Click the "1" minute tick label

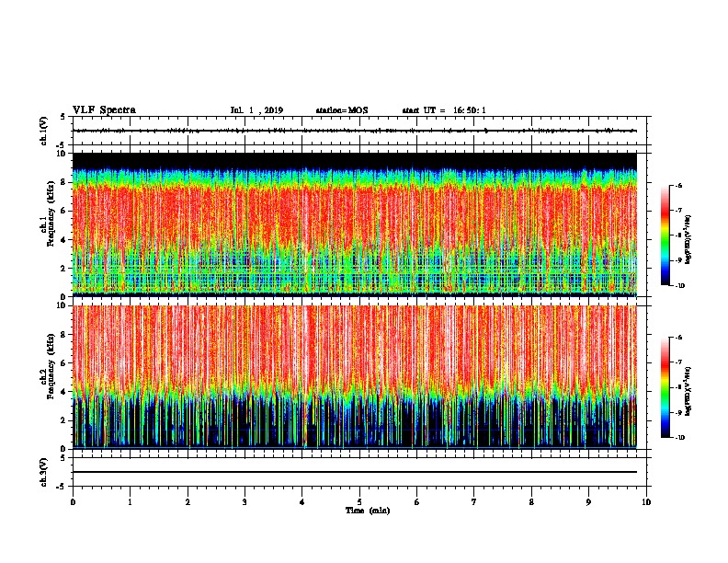[131, 502]
